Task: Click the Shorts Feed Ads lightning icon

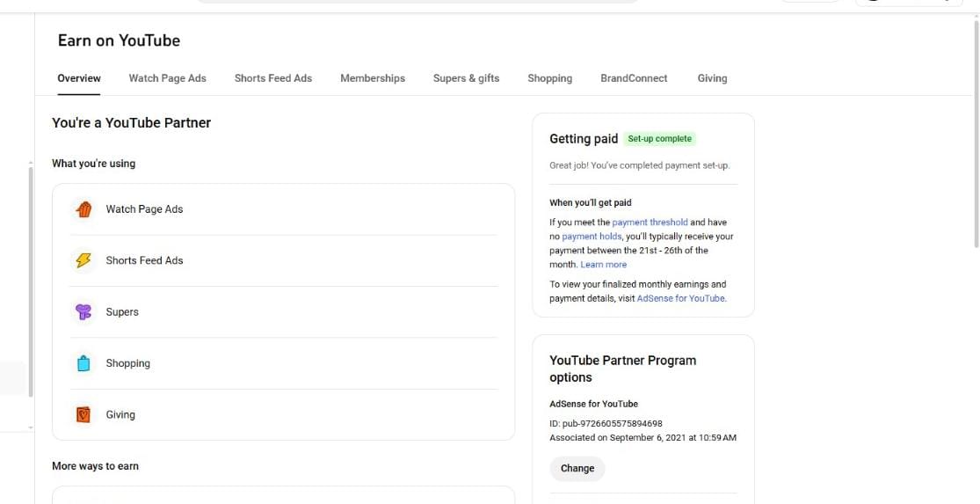Action: click(83, 260)
